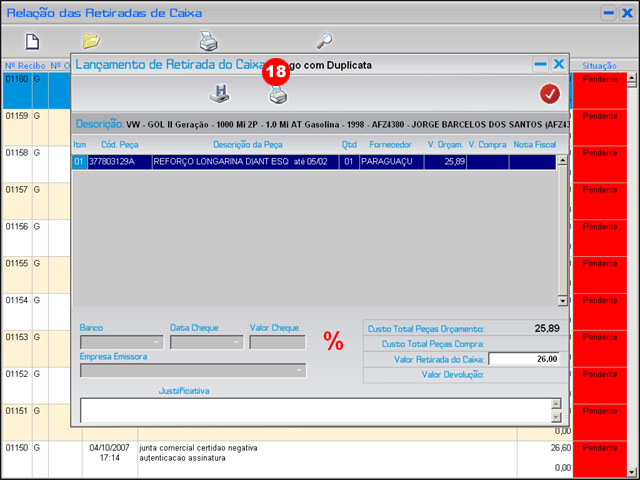Click the Valor Cheque field

click(x=277, y=342)
